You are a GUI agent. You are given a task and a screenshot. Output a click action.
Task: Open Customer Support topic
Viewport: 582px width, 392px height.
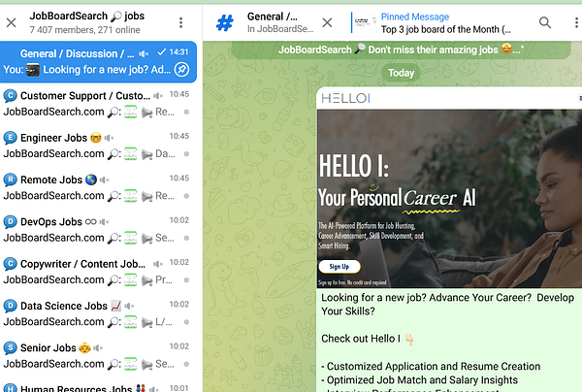click(98, 104)
